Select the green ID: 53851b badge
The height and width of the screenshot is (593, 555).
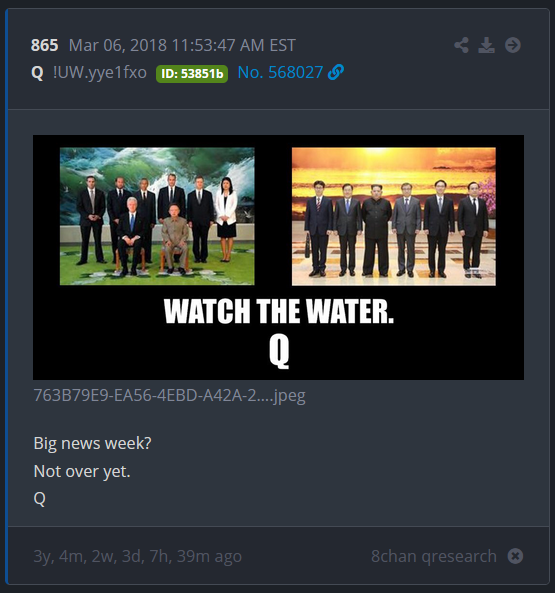pos(192,73)
